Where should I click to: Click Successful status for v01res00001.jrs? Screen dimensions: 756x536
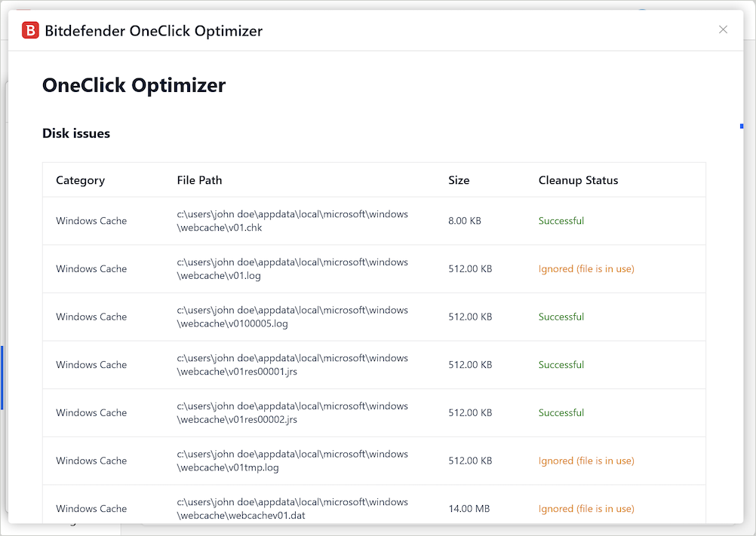561,365
